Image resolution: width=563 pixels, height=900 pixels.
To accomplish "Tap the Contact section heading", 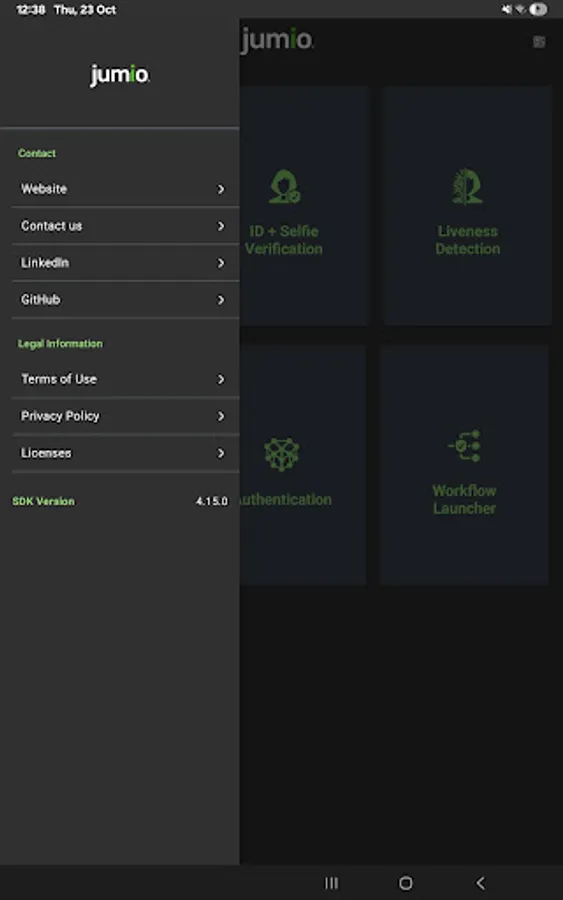I will (37, 153).
